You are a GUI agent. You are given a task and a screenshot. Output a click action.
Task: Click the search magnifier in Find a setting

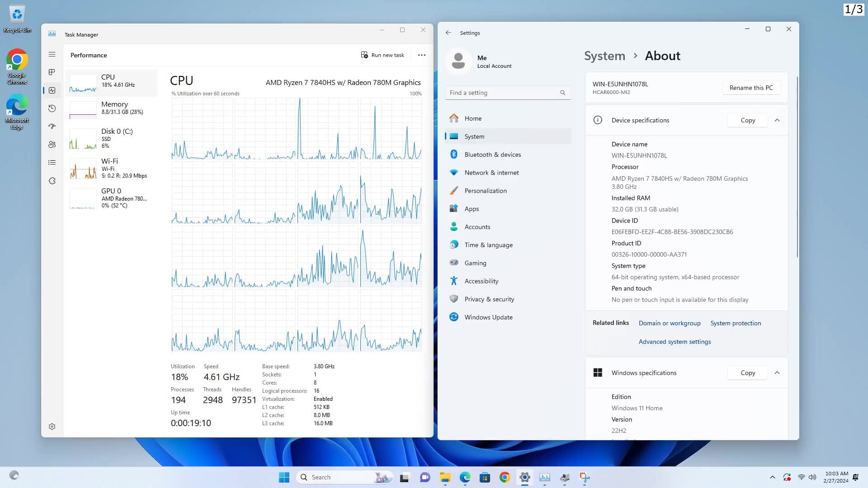[x=563, y=93]
